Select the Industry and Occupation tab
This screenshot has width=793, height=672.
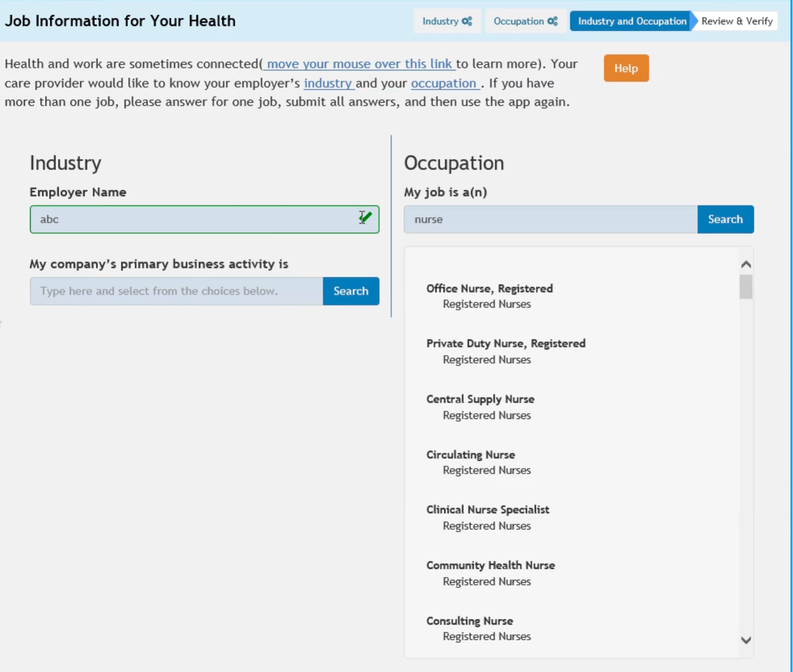tap(632, 21)
